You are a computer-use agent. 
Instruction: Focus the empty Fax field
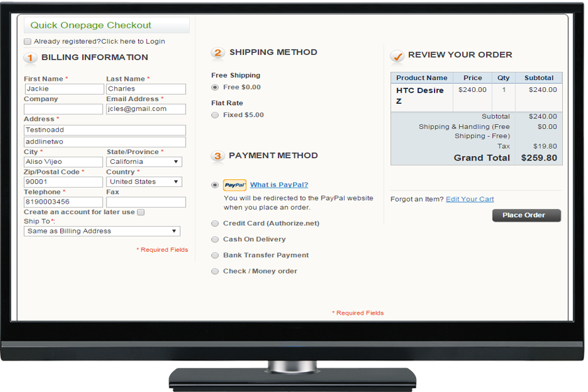(x=146, y=202)
